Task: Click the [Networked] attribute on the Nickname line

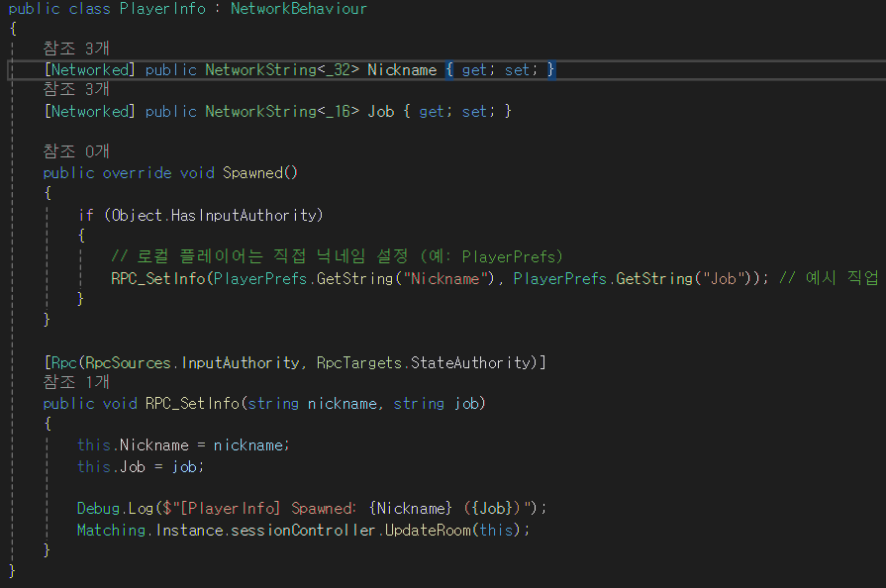Action: 89,70
